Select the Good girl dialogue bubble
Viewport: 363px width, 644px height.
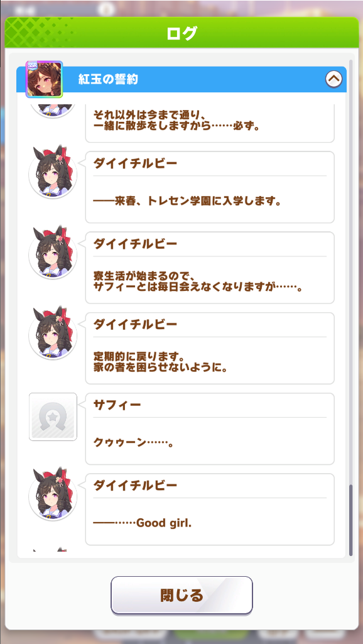[x=210, y=509]
